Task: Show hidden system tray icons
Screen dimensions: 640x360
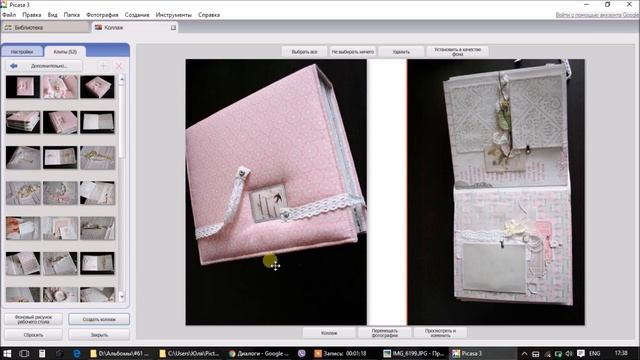Action: pyautogui.click(x=524, y=353)
